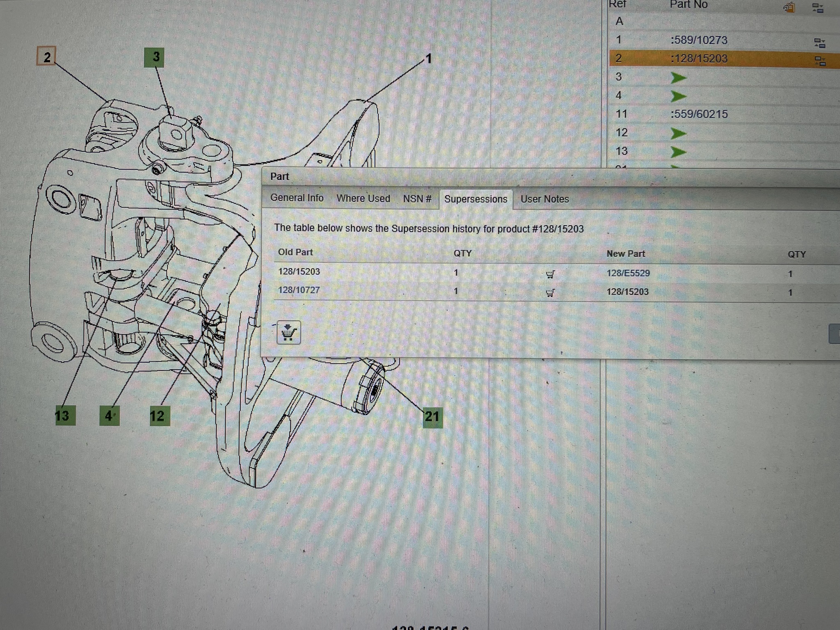Open the Where Used tab
840x630 pixels.
click(x=363, y=199)
